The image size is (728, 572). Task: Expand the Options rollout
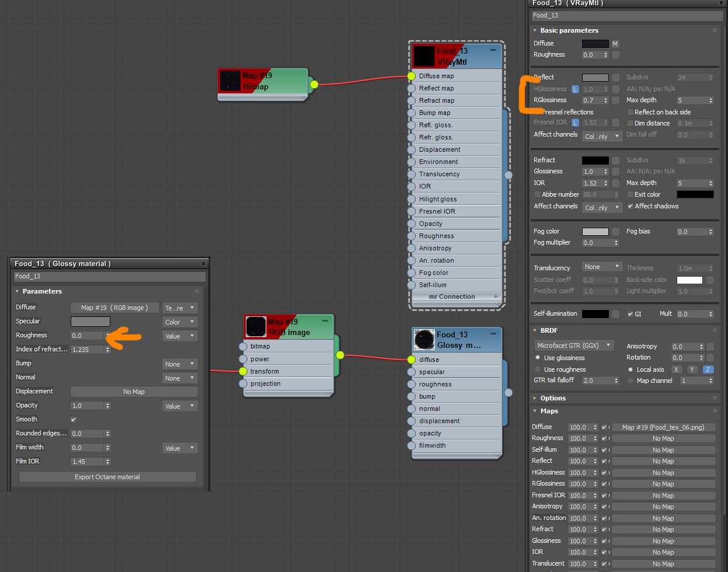point(535,398)
